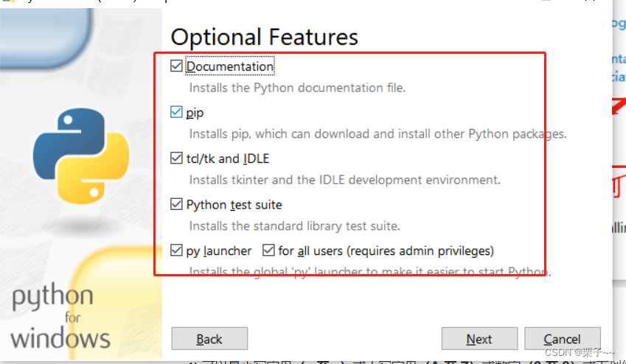Screen dimensions: 626x364
Task: Uncheck the Documentation checkbox
Action: [x=176, y=66]
